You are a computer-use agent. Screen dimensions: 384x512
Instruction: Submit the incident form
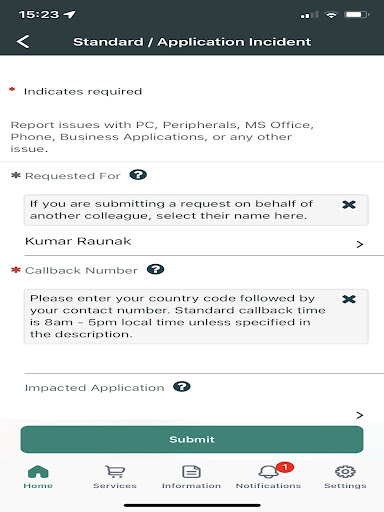(192, 439)
